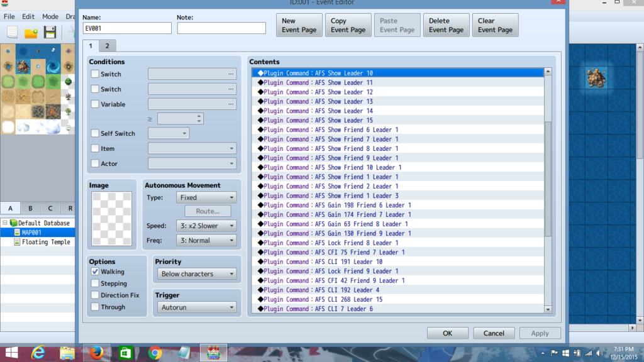This screenshot has width=644, height=362.
Task: Enable the Variable condition checkbox
Action: coord(95,104)
